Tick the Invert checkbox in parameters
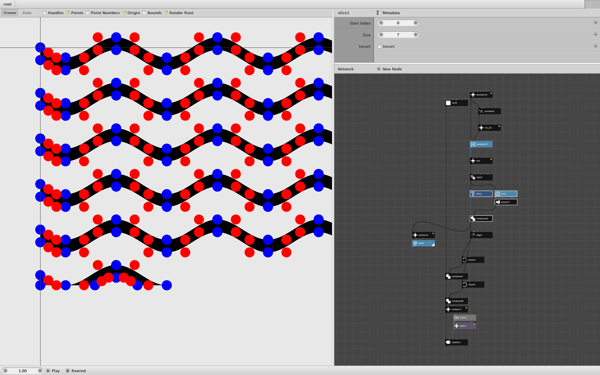The height and width of the screenshot is (375, 600). coord(380,46)
